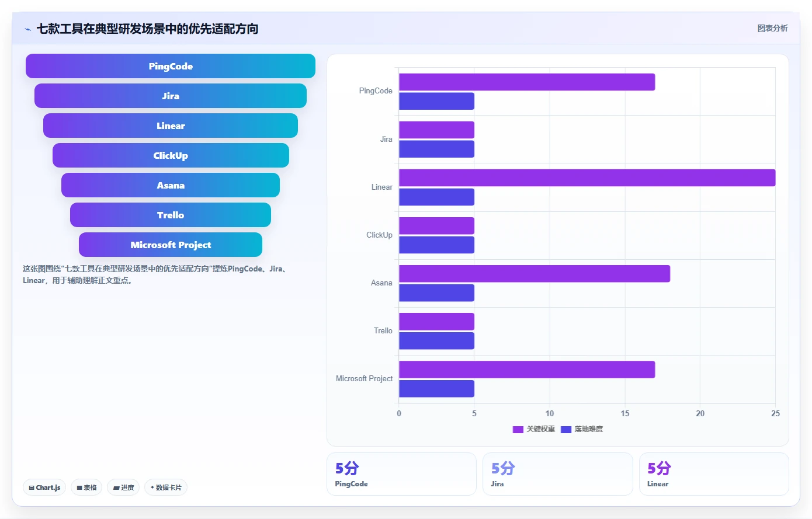Click the Trello y-axis label
The height and width of the screenshot is (519, 812).
(383, 331)
